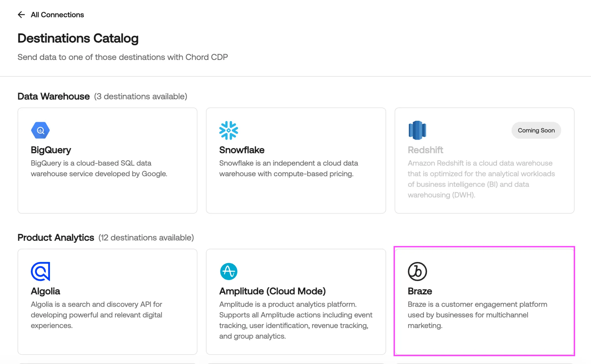The height and width of the screenshot is (364, 591).
Task: Click the Braze description text
Action: click(x=477, y=315)
